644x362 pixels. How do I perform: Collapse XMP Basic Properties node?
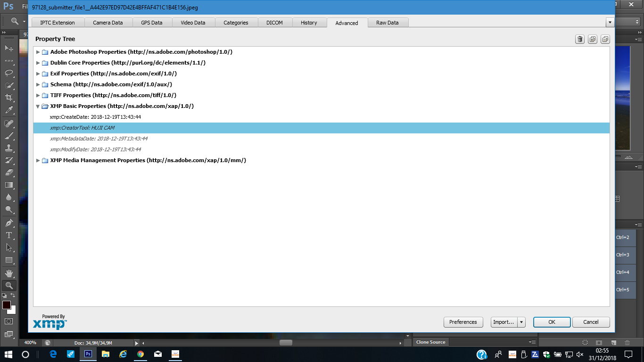(38, 107)
